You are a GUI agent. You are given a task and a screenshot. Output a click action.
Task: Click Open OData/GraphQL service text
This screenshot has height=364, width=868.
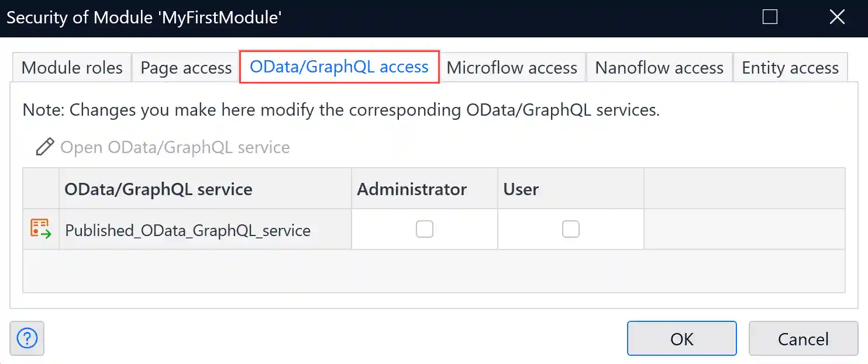click(175, 147)
